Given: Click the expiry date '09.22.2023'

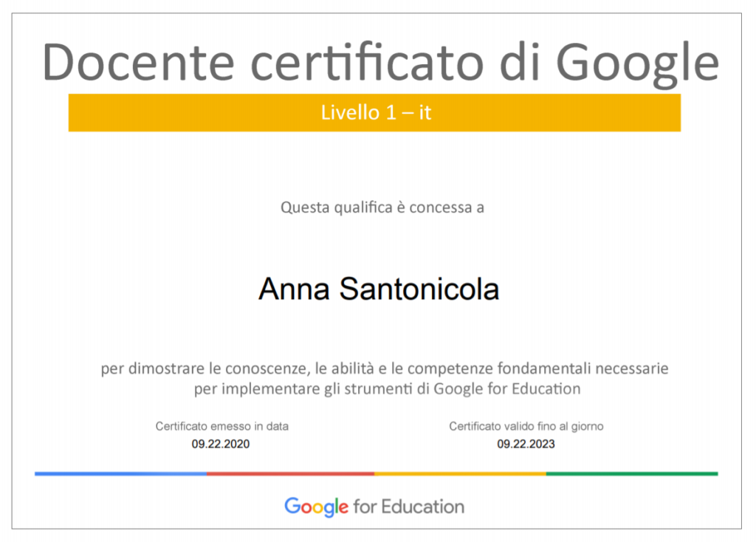Looking at the screenshot, I should (526, 444).
